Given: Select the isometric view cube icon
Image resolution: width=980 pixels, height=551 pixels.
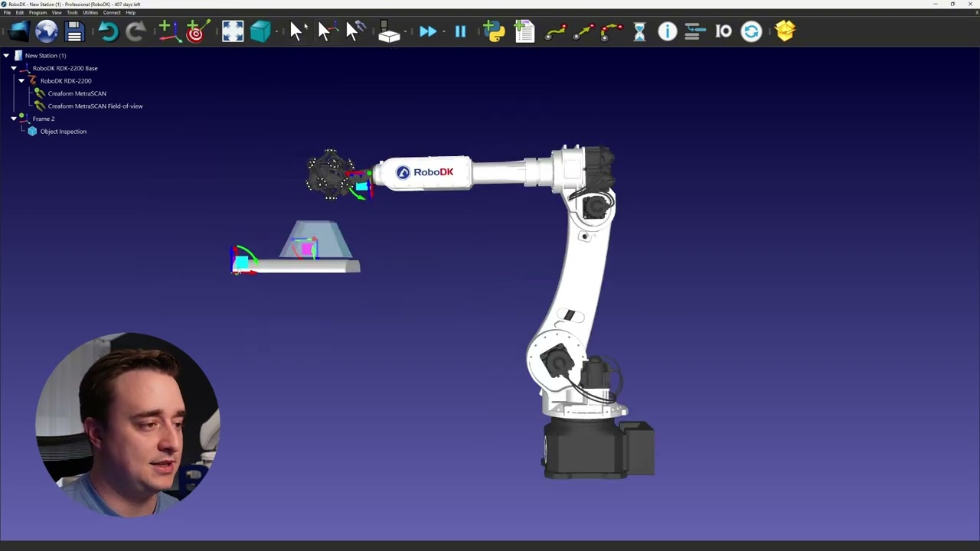Looking at the screenshot, I should (x=260, y=31).
